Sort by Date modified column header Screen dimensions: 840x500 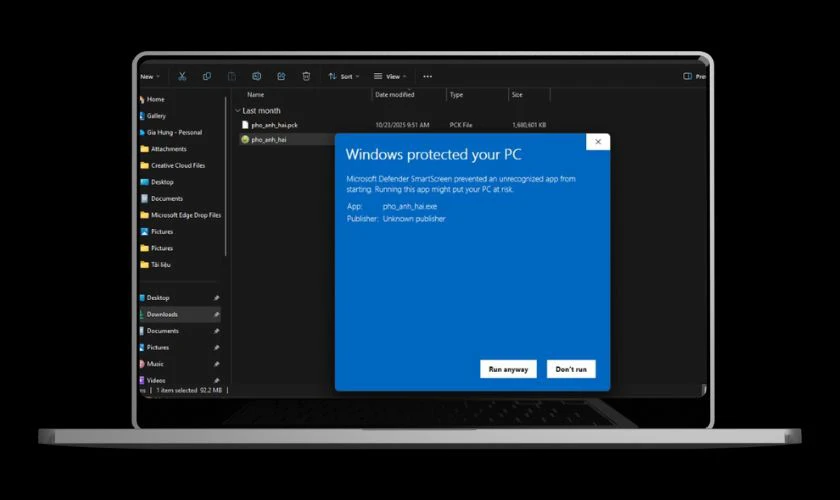[394, 95]
